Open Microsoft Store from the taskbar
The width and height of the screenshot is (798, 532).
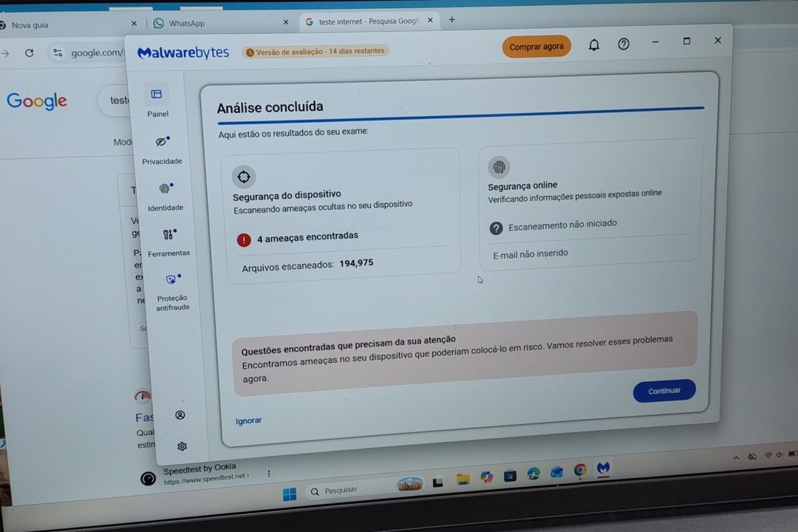tap(510, 476)
